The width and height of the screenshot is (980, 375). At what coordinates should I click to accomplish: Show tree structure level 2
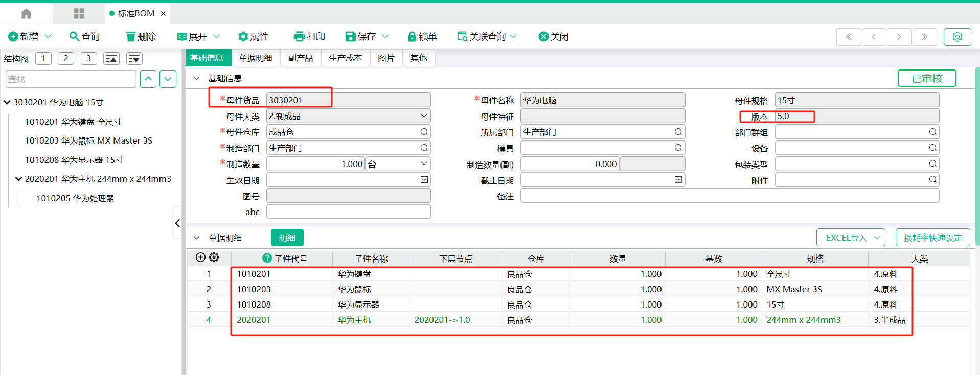click(66, 58)
